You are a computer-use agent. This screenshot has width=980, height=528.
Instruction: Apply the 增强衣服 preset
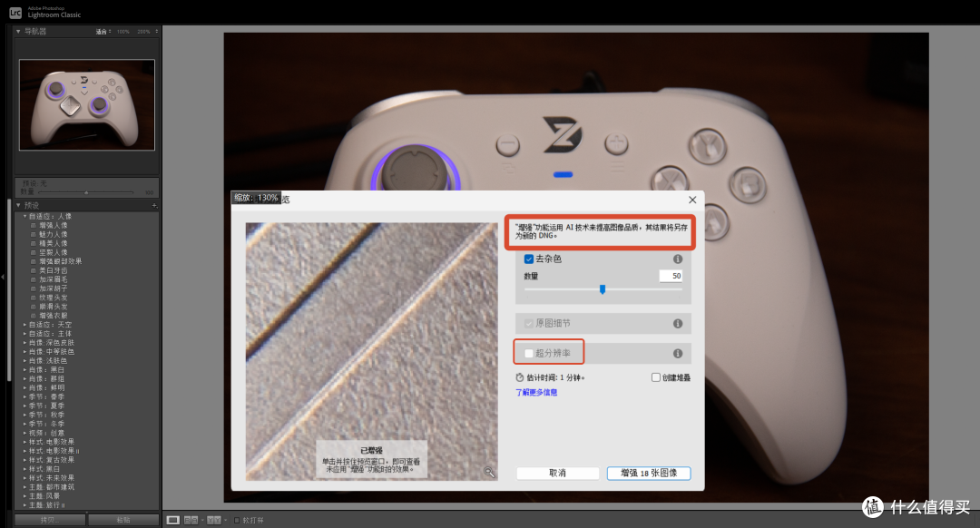(x=54, y=316)
